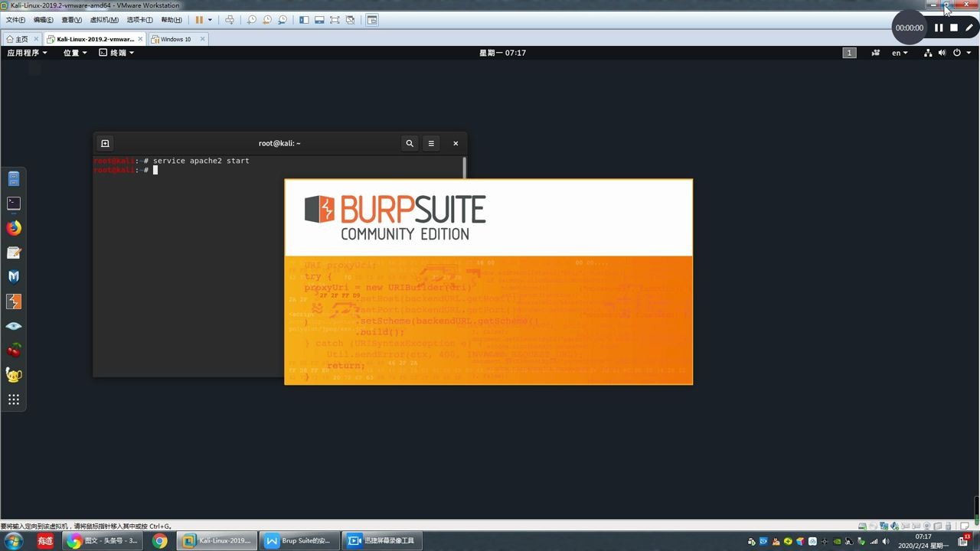Viewport: 980px width, 551px height.
Task: Open the Kali 位置 menu
Action: click(x=75, y=53)
